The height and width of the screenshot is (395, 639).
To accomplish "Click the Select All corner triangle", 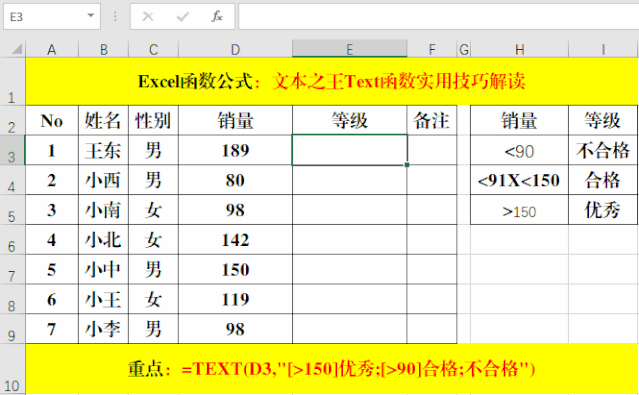I will (16, 49).
